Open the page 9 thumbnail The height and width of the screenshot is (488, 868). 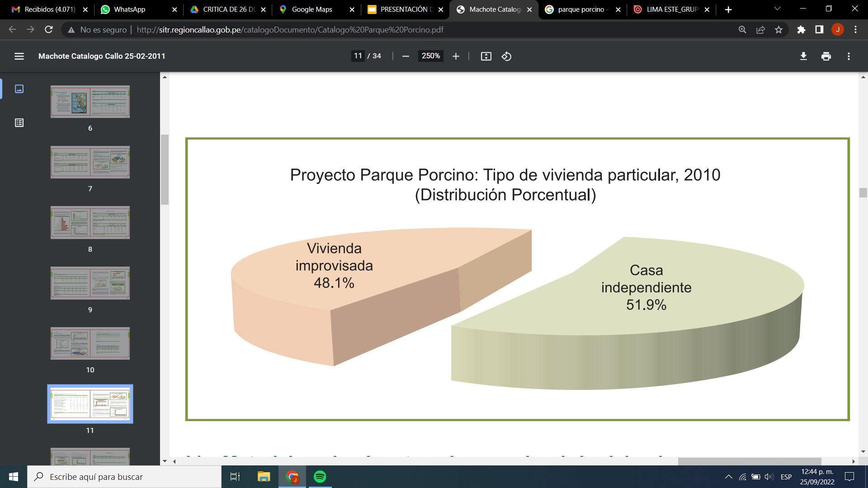click(90, 283)
